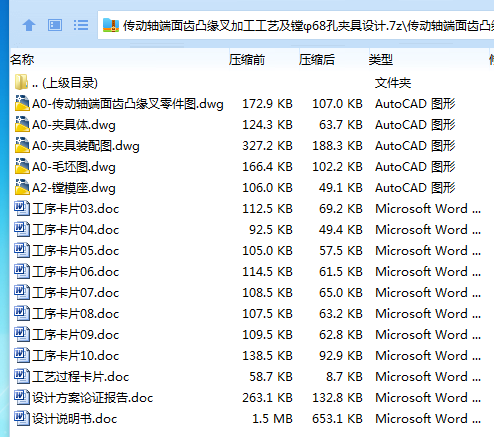
Task: Select the .. (上级目录) row text
Action: [65, 83]
